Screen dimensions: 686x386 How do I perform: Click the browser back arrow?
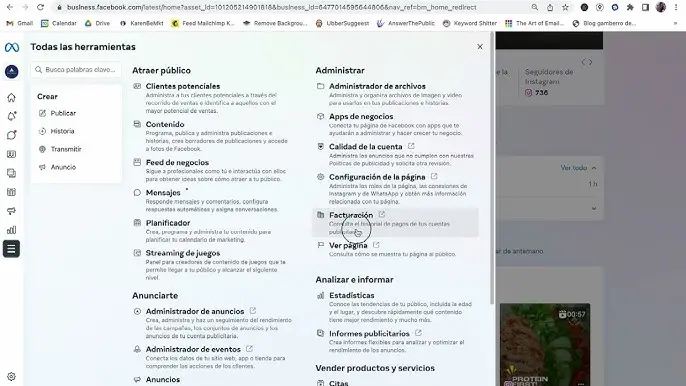coord(10,7)
